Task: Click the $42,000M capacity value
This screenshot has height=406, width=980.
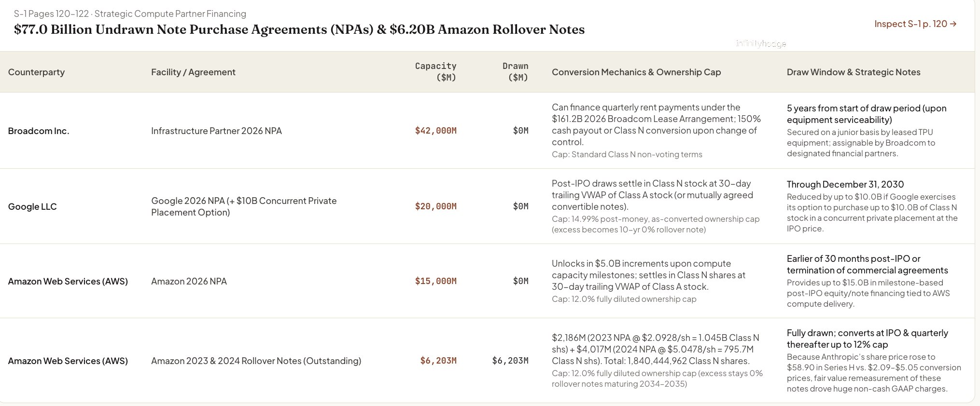Action: click(435, 131)
